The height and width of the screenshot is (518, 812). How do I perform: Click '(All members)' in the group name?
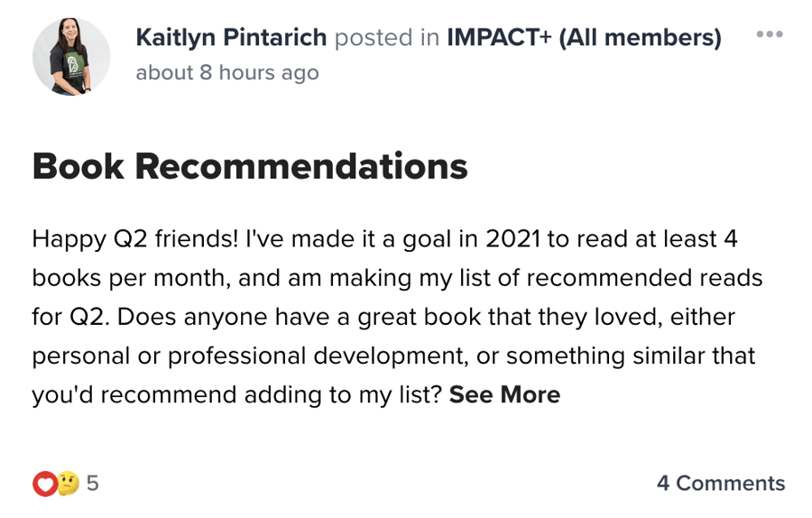(640, 38)
